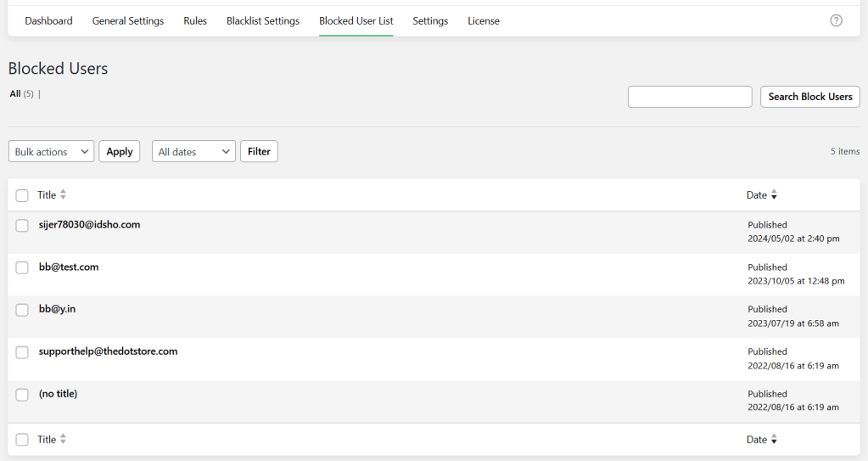Click the 2023/07/19 at 6:58 am date

[x=792, y=323]
